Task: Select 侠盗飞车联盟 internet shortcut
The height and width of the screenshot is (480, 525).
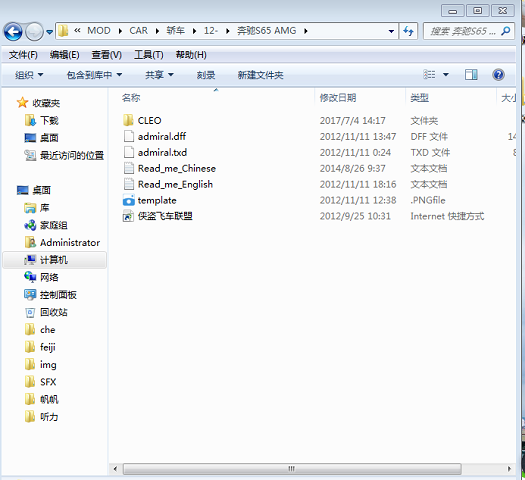Action: tap(165, 216)
